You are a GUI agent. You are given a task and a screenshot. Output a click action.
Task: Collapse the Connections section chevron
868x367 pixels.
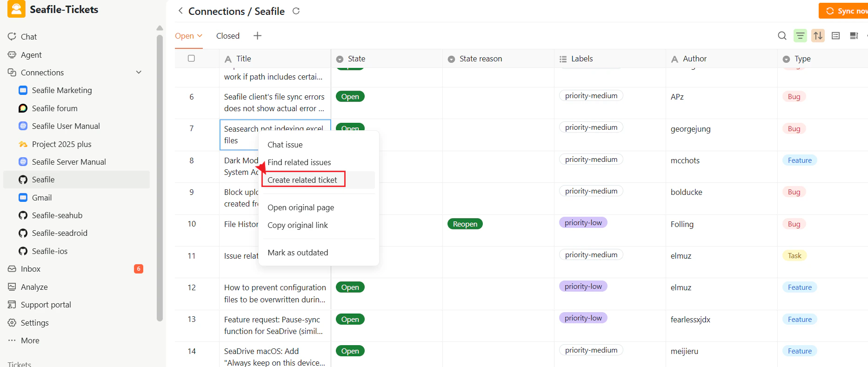tap(139, 73)
